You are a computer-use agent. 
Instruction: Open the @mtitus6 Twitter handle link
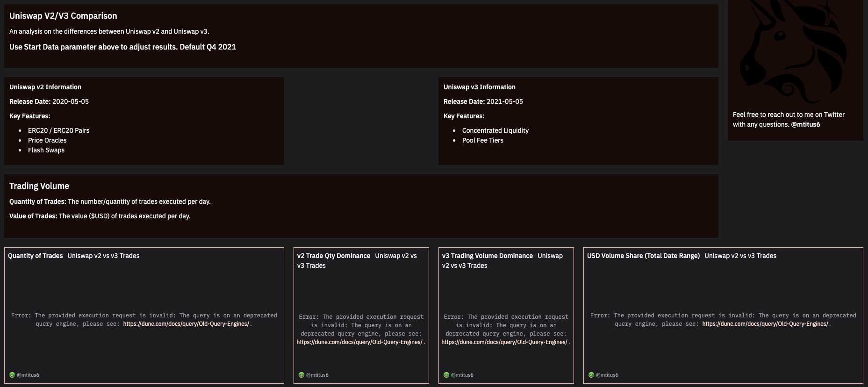pyautogui.click(x=805, y=124)
